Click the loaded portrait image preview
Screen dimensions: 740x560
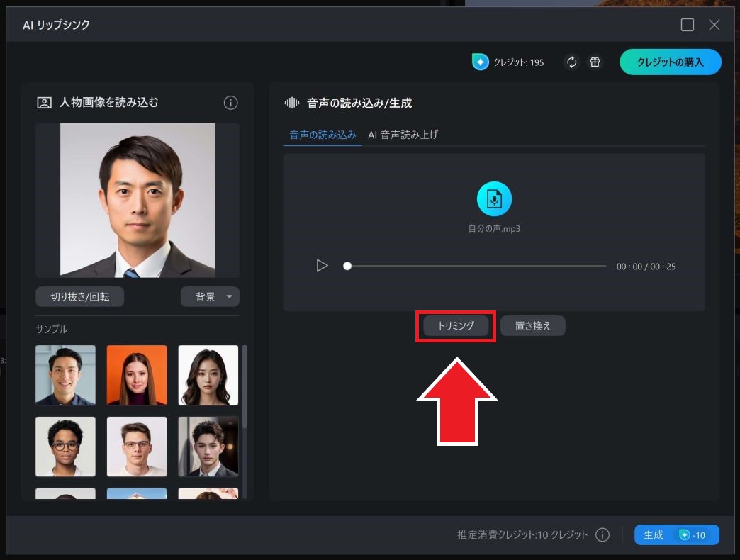tap(138, 200)
